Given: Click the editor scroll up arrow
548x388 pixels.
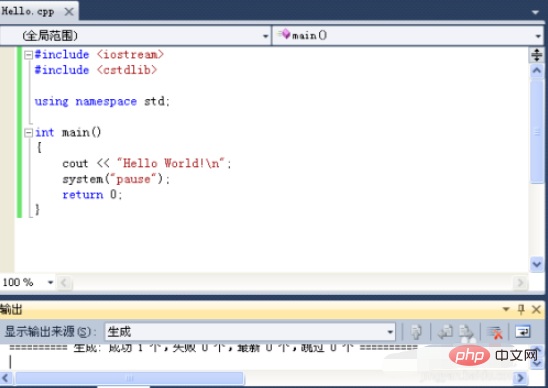Looking at the screenshot, I should [x=536, y=71].
